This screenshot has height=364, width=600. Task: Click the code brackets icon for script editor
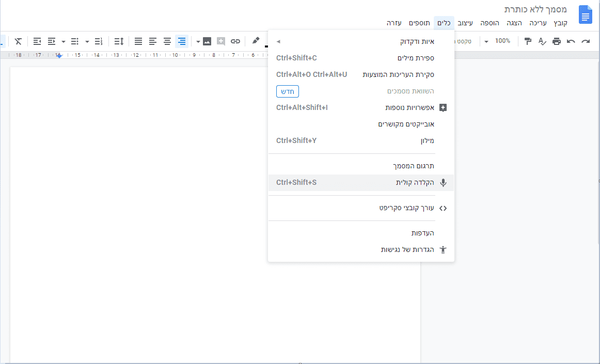(x=443, y=208)
